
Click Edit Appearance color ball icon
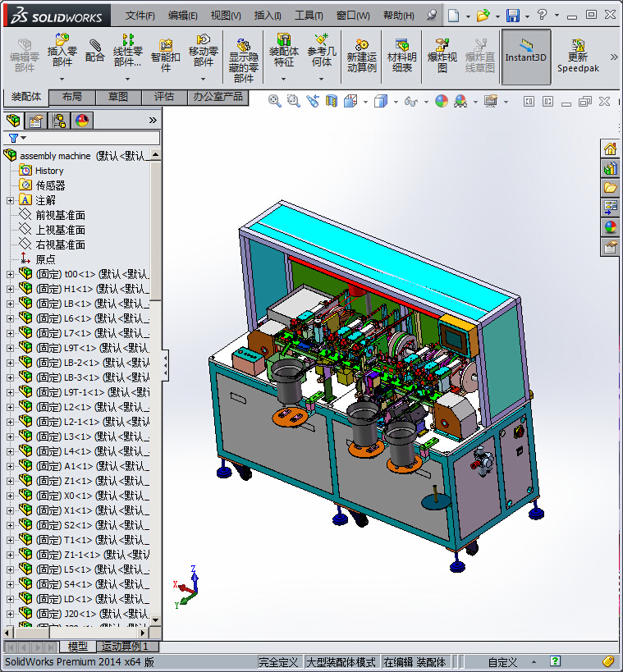point(442,101)
